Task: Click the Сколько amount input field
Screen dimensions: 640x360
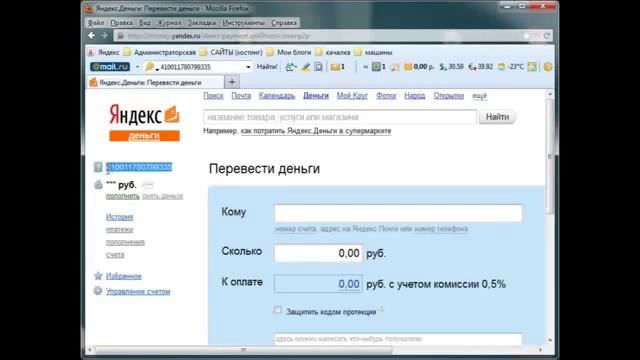Action: click(x=318, y=253)
